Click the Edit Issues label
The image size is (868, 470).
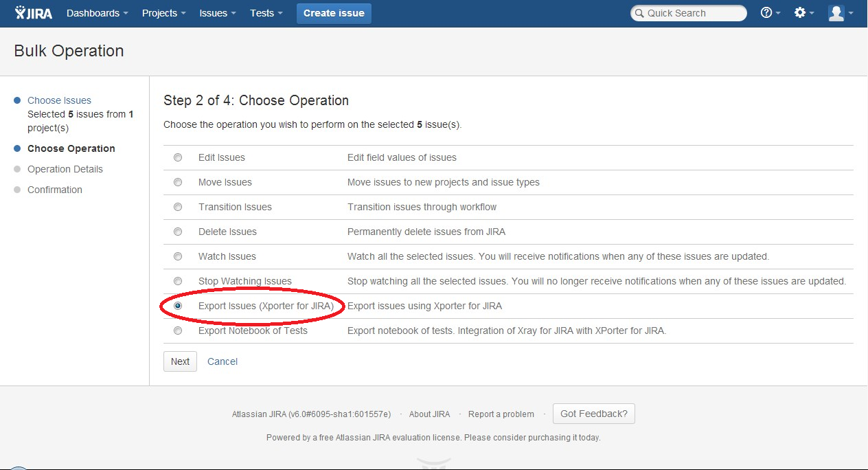click(222, 157)
